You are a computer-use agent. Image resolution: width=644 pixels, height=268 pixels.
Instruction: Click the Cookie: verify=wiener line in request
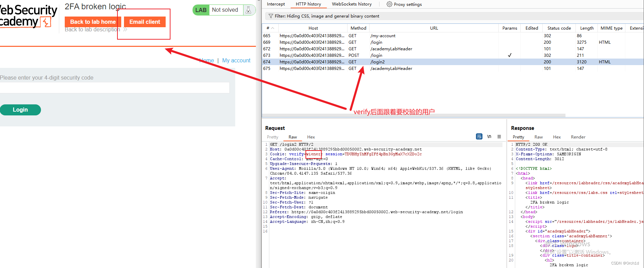(x=346, y=154)
